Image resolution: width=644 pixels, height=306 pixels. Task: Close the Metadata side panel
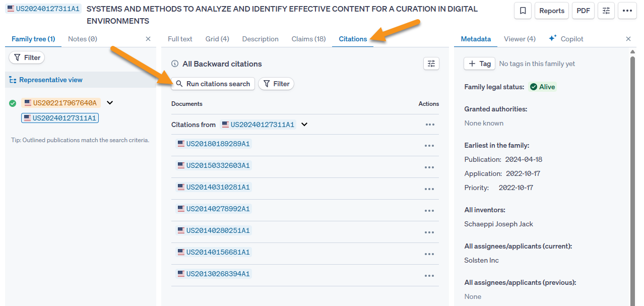pyautogui.click(x=628, y=39)
